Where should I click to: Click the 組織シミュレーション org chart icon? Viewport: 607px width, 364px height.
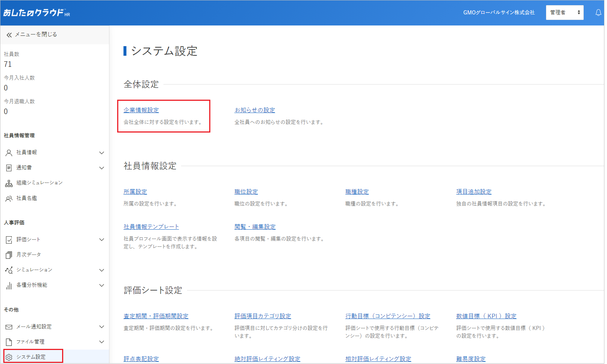[9, 183]
